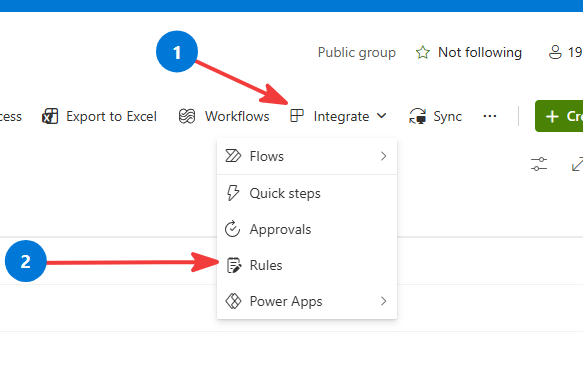Open Workflows from the command bar
The image size is (583, 368).
(x=224, y=116)
